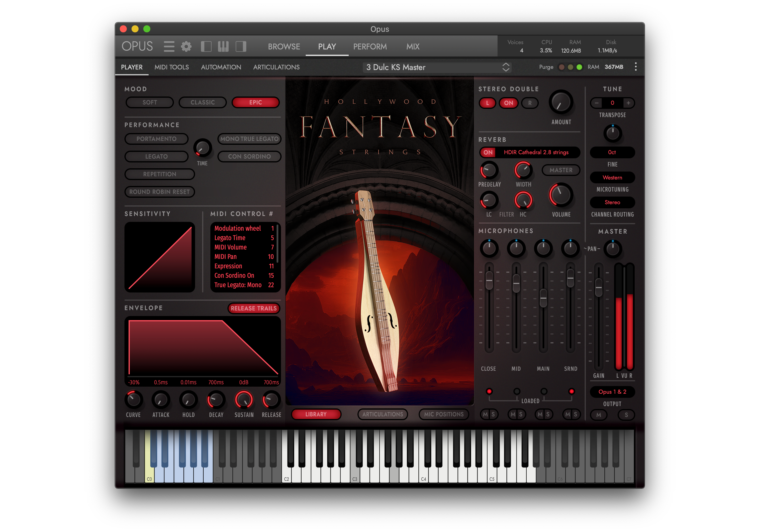Toggle the keyboard panel icon
This screenshot has width=760, height=532.
(223, 47)
